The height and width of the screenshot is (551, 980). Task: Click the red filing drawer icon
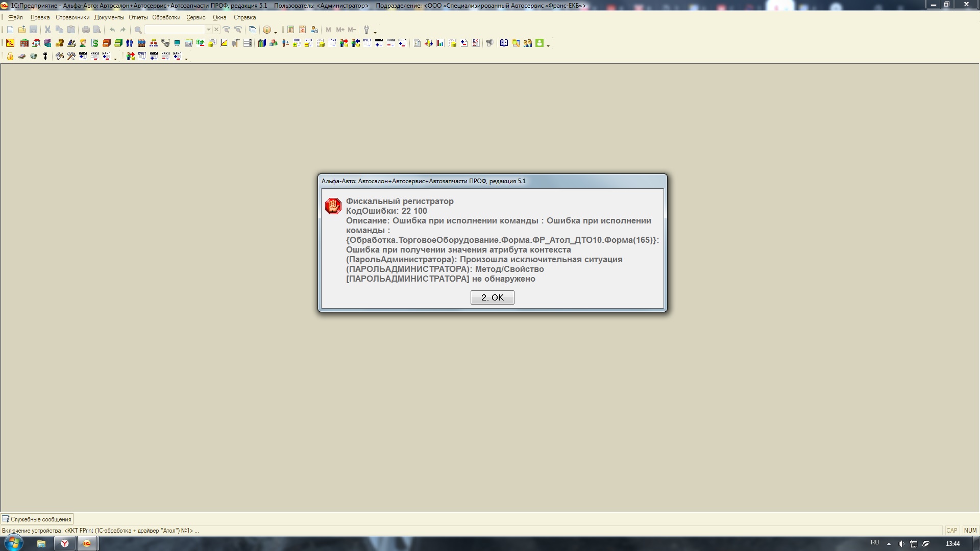click(x=107, y=43)
